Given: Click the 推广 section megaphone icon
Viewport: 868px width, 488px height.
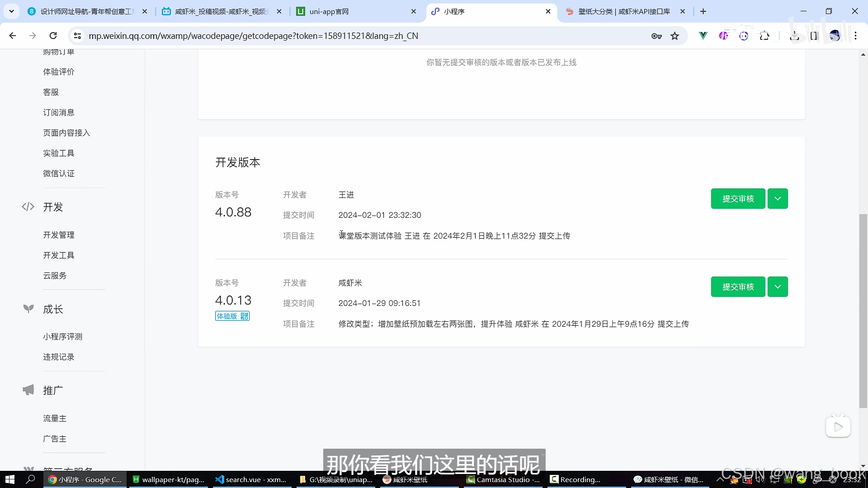Looking at the screenshot, I should click(28, 390).
